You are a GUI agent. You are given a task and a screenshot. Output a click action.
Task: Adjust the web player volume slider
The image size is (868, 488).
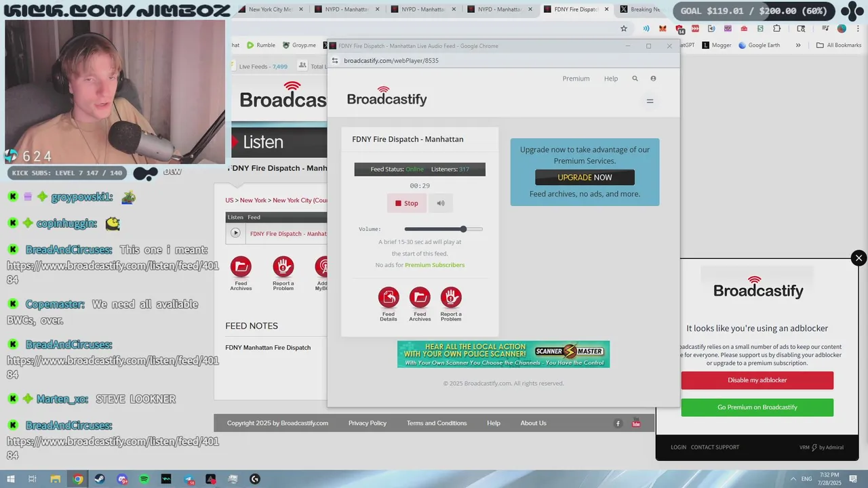[443, 229]
